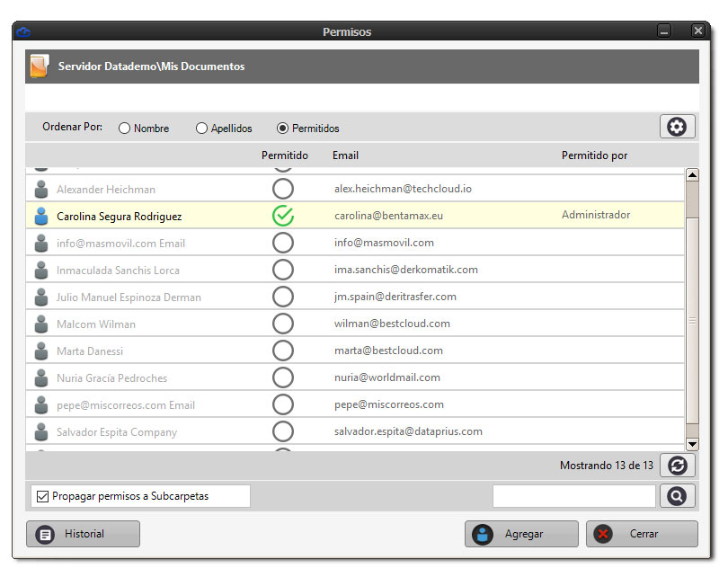This screenshot has width=728, height=577.
Task: Click email carolina@bentamax.eu
Action: tap(388, 216)
